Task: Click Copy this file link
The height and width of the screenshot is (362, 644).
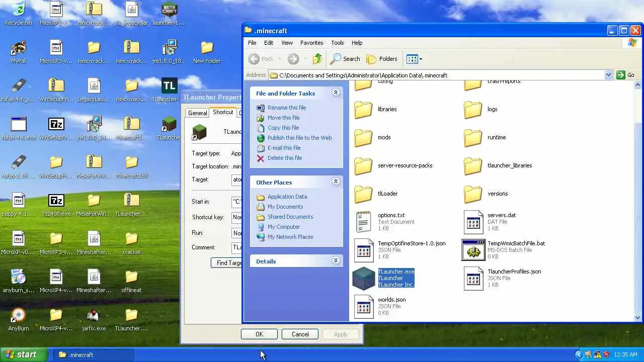Action: [283, 128]
